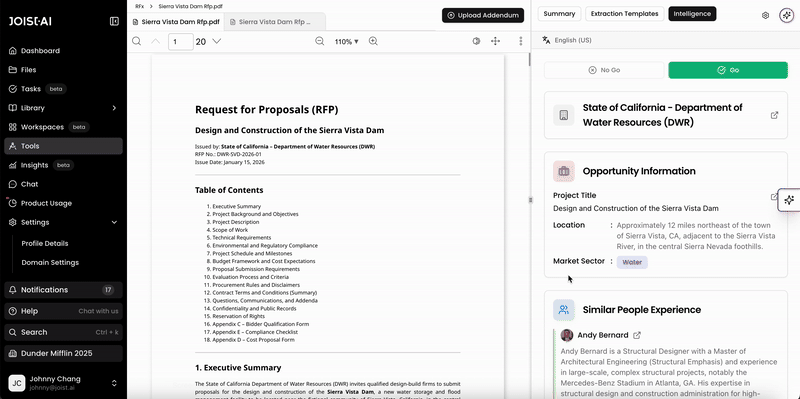Open Profile Details settings
Viewport: 800px width, 399px height.
click(45, 243)
